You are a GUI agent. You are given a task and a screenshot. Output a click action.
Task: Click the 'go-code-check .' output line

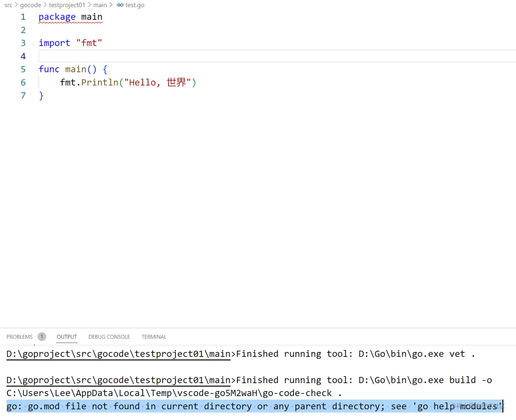pyautogui.click(x=174, y=393)
